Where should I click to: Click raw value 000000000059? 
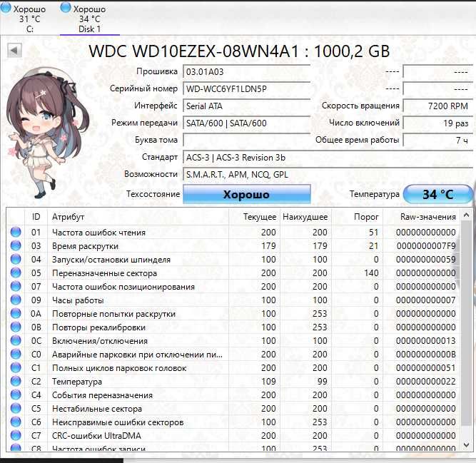click(x=426, y=260)
